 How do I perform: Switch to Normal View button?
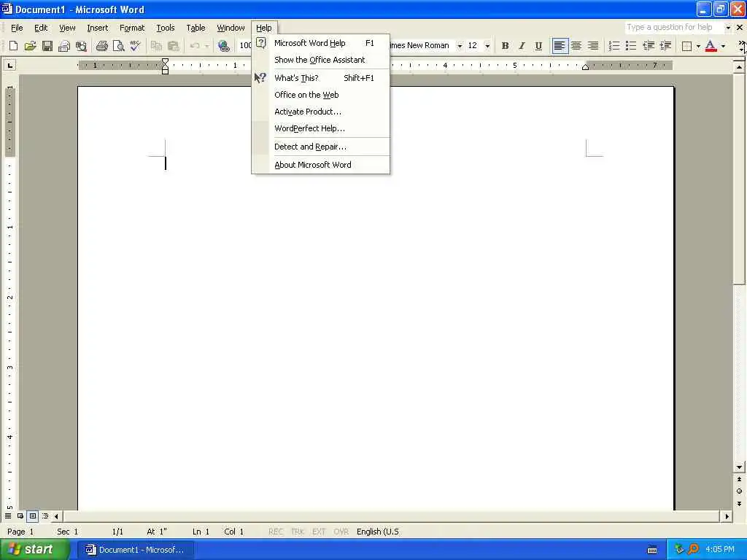point(8,516)
